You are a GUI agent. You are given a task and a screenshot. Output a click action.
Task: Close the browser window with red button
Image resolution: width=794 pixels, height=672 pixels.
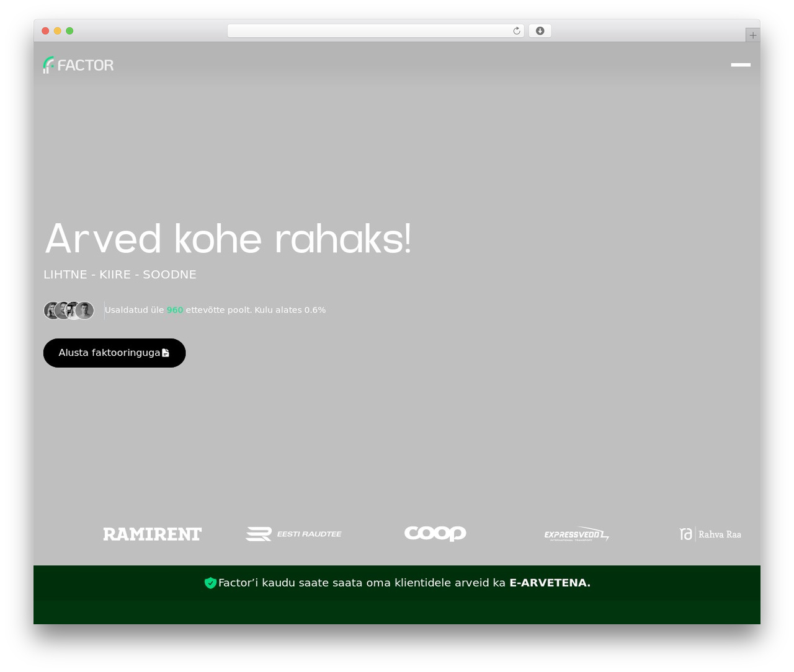45,31
